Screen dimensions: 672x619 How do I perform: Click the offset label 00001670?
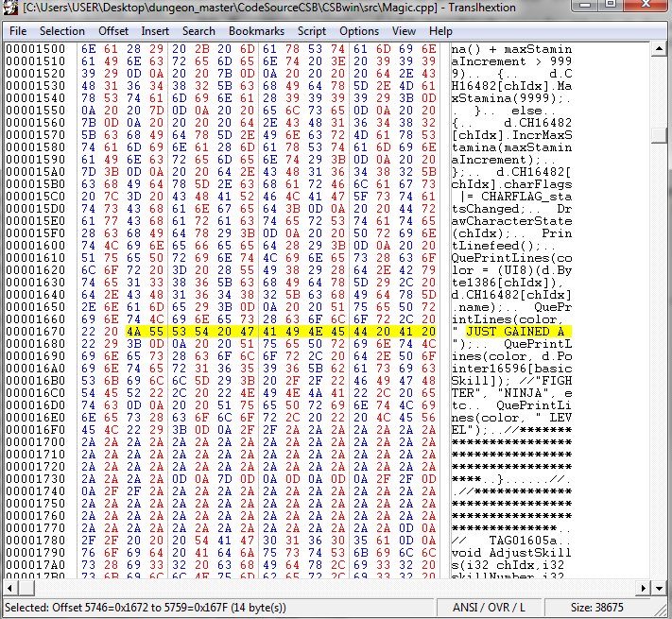pos(36,332)
